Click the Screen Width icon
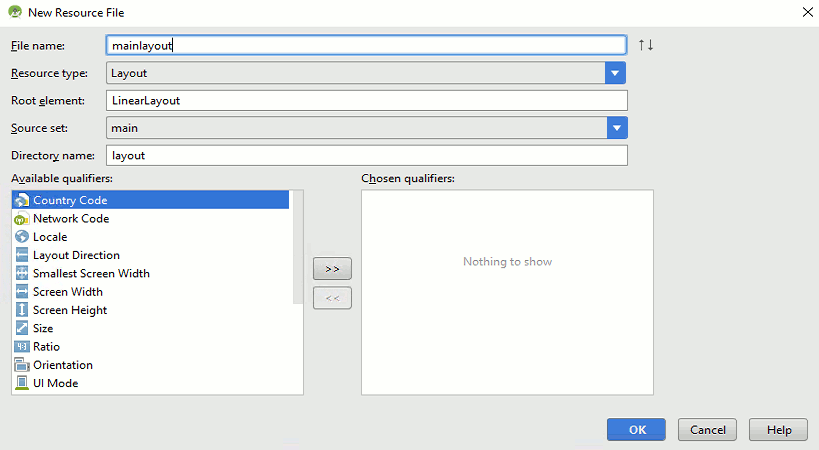 click(21, 292)
